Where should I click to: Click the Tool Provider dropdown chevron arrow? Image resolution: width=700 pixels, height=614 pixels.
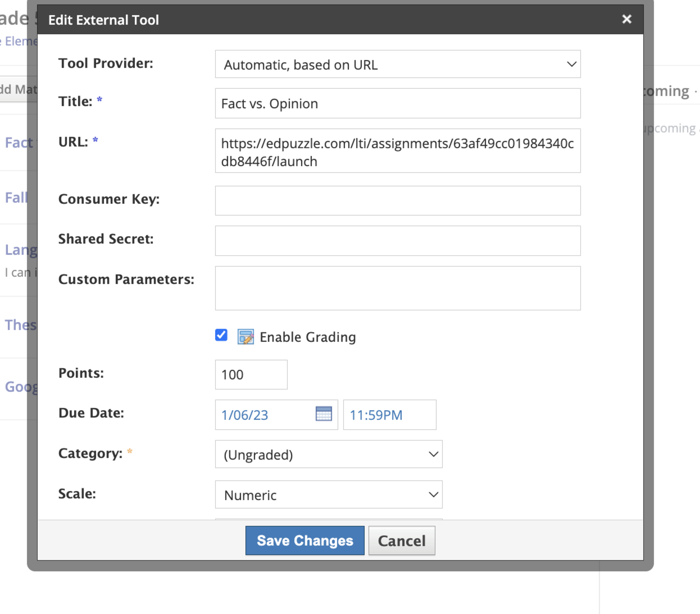(x=571, y=64)
